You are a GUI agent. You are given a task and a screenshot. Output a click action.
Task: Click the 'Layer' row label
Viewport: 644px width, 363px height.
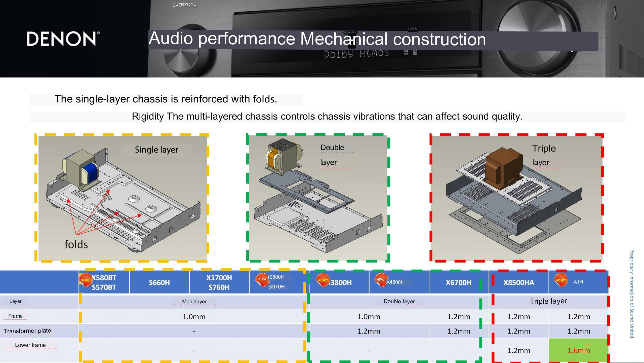click(15, 301)
